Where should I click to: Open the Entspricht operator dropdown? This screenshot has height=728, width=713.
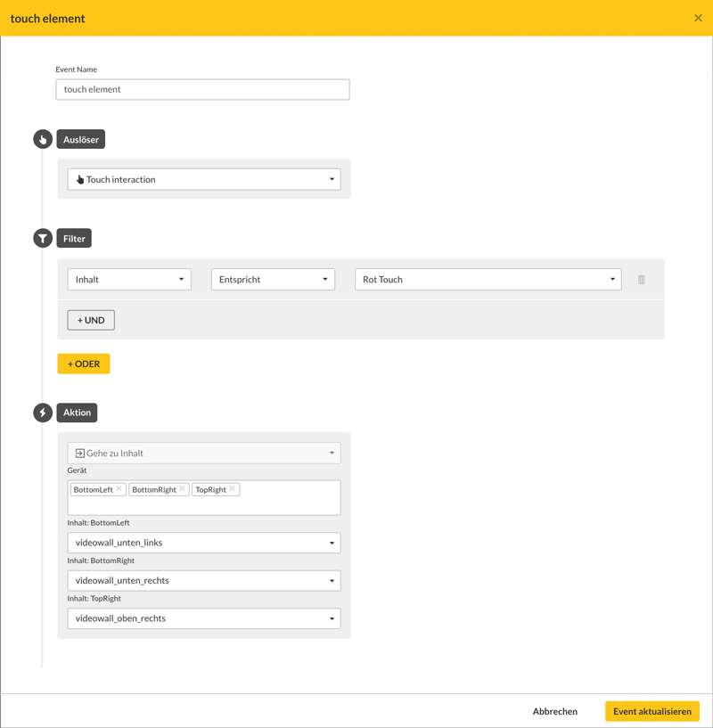pos(273,280)
